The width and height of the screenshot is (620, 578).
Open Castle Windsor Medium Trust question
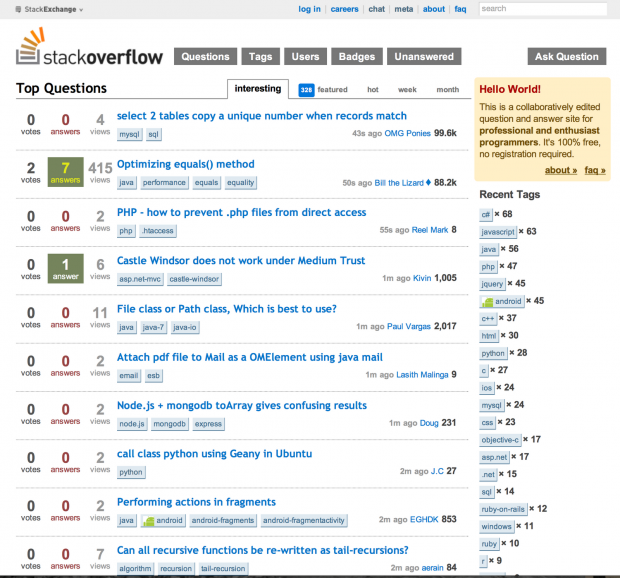pos(241,261)
